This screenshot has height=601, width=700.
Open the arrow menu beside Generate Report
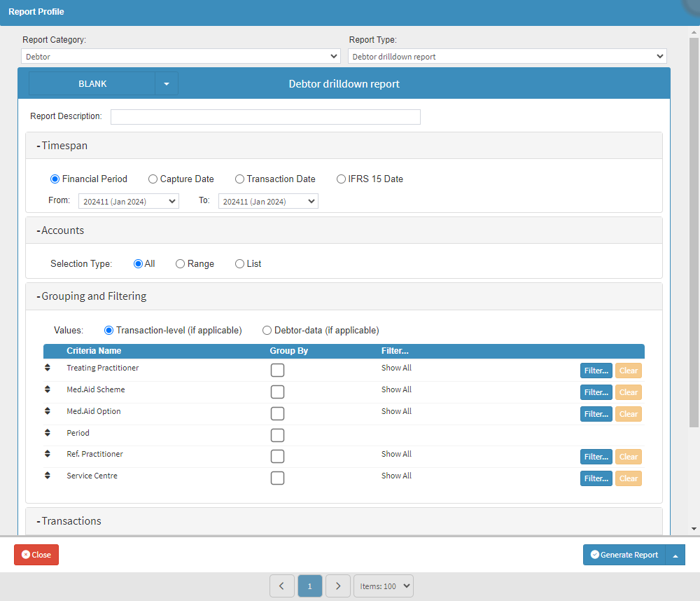point(675,555)
